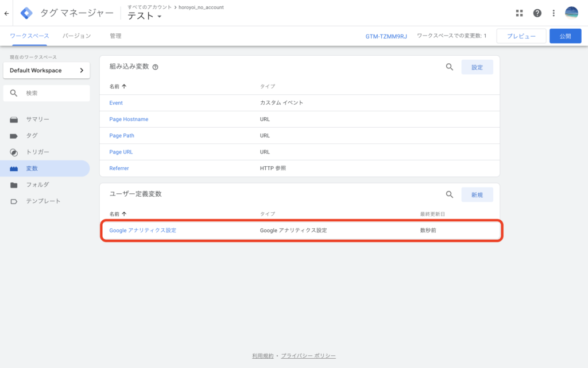Click the タグ label icon in sidebar
Viewport: 588px width, 368px height.
coord(14,136)
